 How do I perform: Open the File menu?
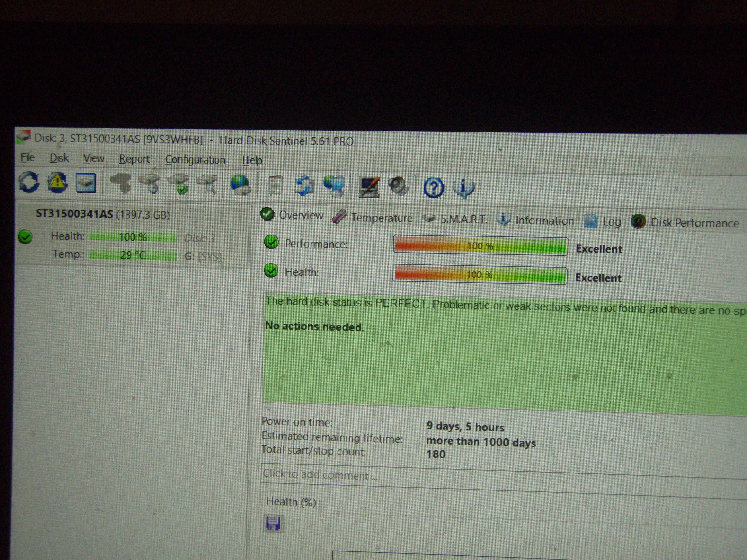coord(28,157)
